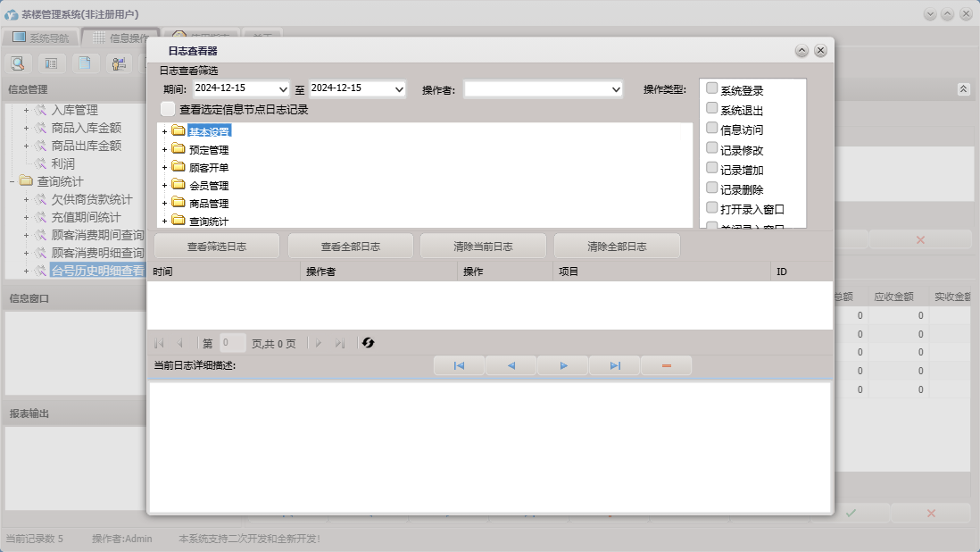Click the 基本设置 folder icon
The height and width of the screenshot is (552, 980).
click(179, 130)
